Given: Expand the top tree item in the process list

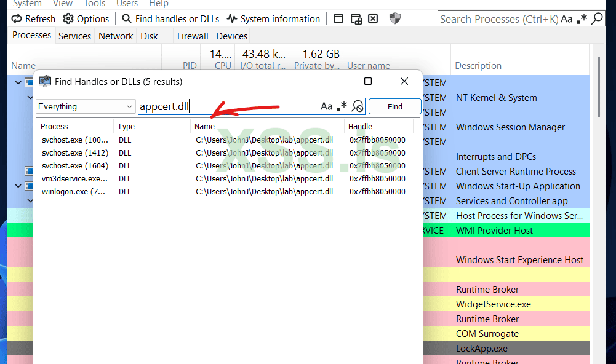Looking at the screenshot, I should [x=18, y=82].
